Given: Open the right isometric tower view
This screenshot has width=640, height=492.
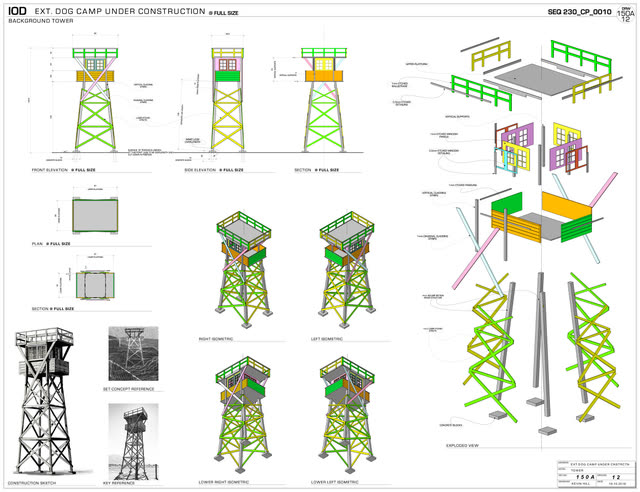Looking at the screenshot, I should pos(244,269).
